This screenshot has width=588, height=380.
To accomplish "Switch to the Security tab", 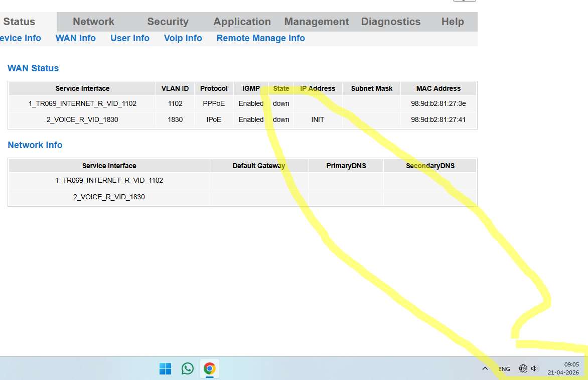I will [168, 22].
